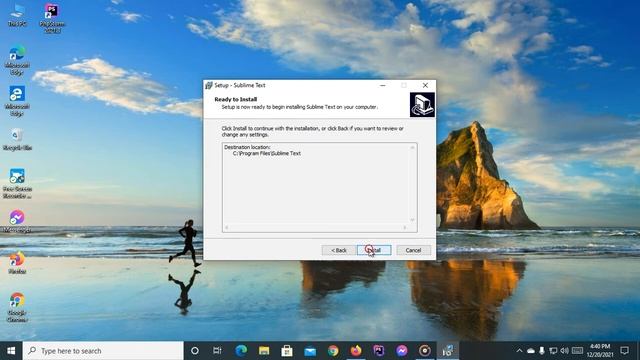640x360 pixels.
Task: Select the blue legacy Microsoft Edge desktop icon
Action: click(x=17, y=101)
